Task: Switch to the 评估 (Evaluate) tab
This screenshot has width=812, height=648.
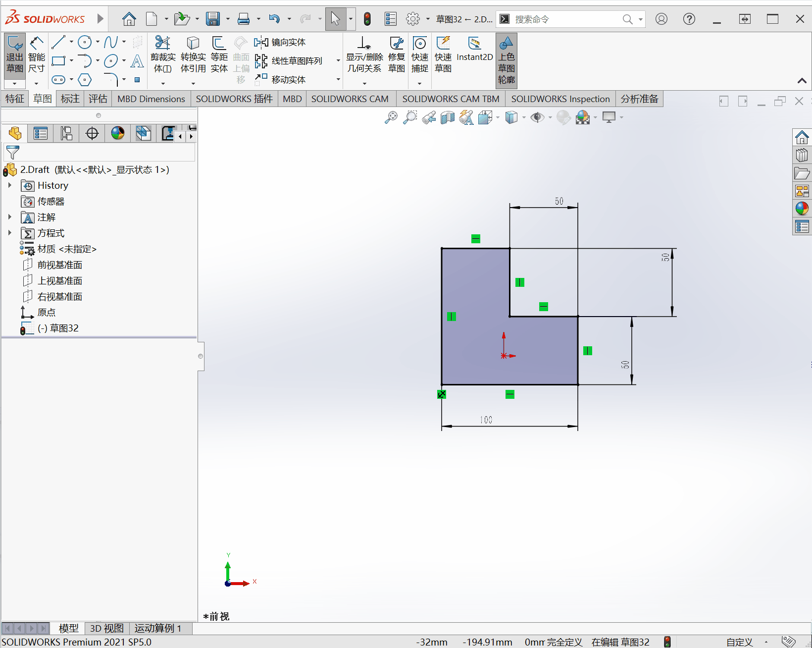Action: tap(98, 99)
